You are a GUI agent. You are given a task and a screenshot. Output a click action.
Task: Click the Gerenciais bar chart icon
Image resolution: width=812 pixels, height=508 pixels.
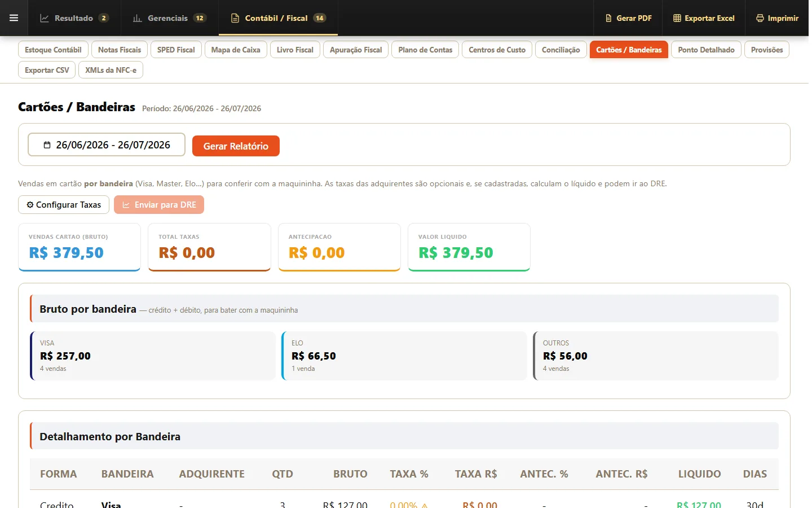(x=138, y=18)
